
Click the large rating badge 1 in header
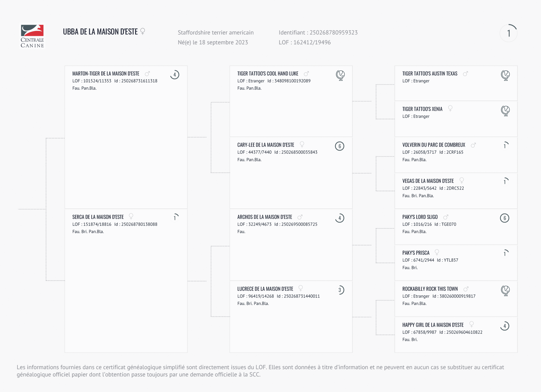point(508,33)
